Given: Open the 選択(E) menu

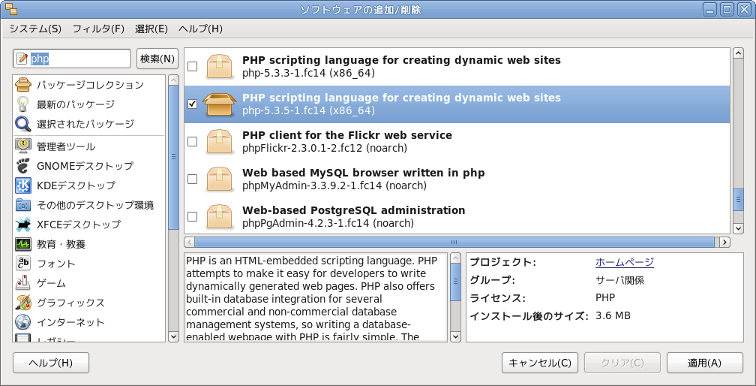Looking at the screenshot, I should pyautogui.click(x=151, y=29).
